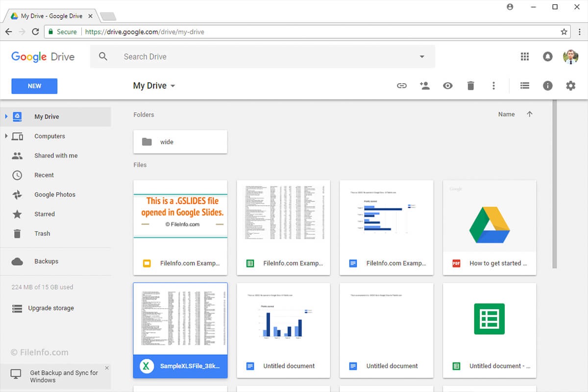Viewport: 588px width, 392px height.
Task: Click the NEW button
Action: pos(34,86)
